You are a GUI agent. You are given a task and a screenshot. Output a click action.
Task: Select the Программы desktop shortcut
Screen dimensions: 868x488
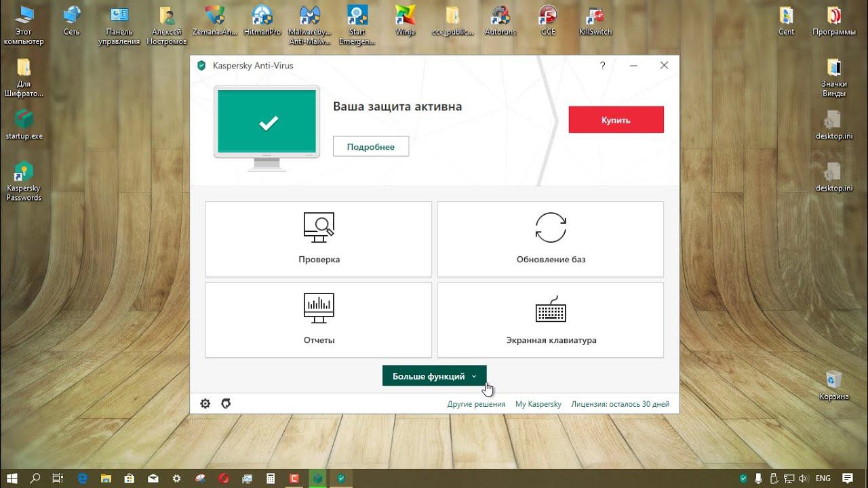[x=834, y=21]
